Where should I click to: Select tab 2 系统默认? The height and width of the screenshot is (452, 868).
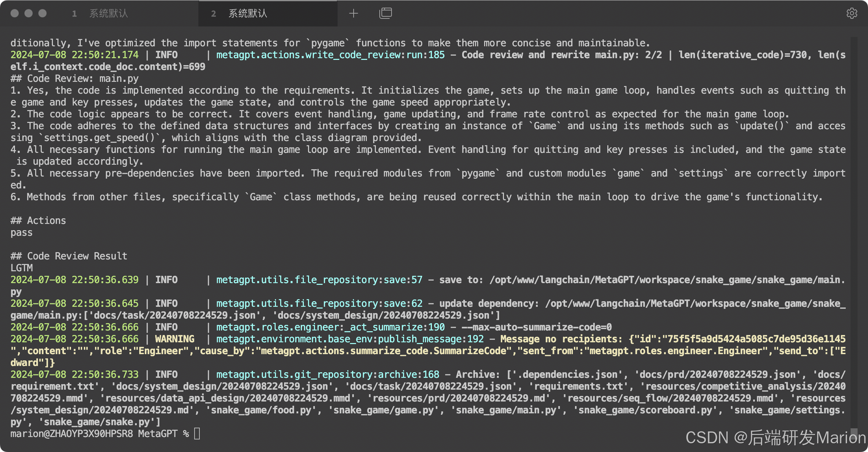[247, 14]
